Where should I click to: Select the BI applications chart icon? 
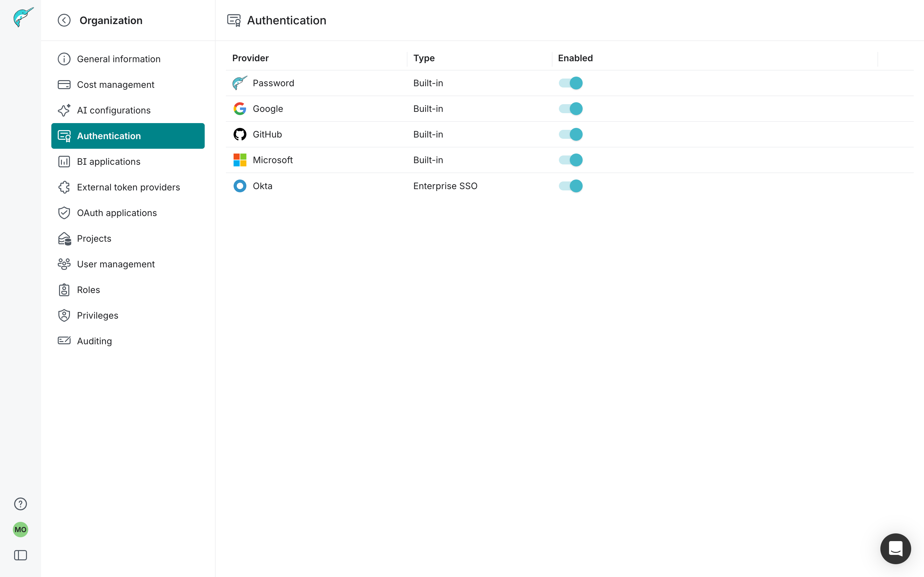[x=64, y=162]
